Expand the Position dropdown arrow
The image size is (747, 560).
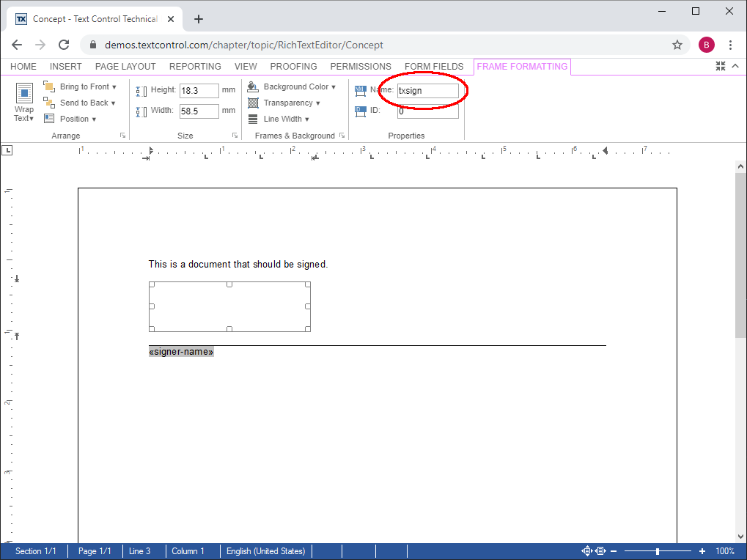[x=94, y=119]
